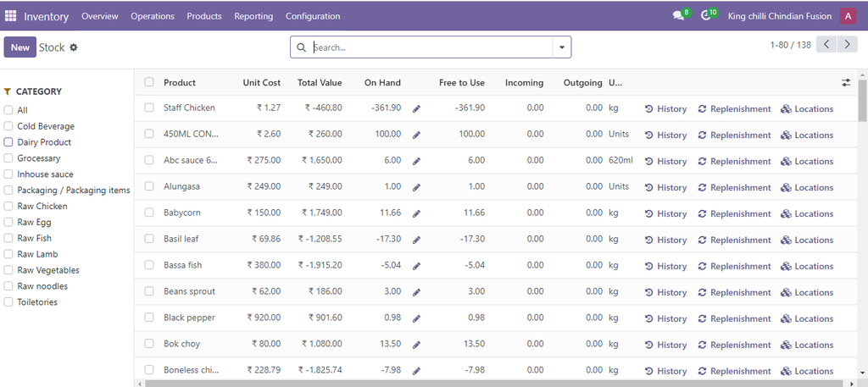Edit on-hand quantity for Basil leaf

coord(416,240)
